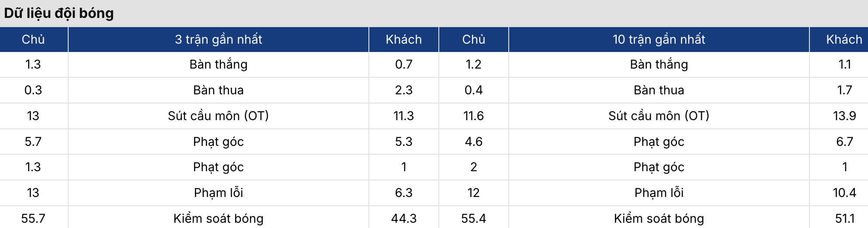Click the rightmost "Khách" header cell

844,40
